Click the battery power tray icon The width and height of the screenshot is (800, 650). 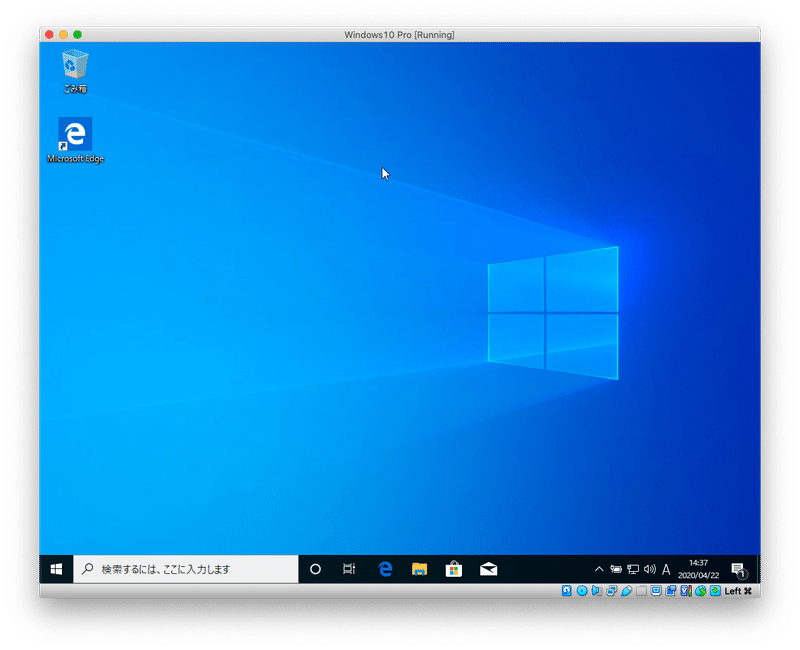tap(616, 569)
